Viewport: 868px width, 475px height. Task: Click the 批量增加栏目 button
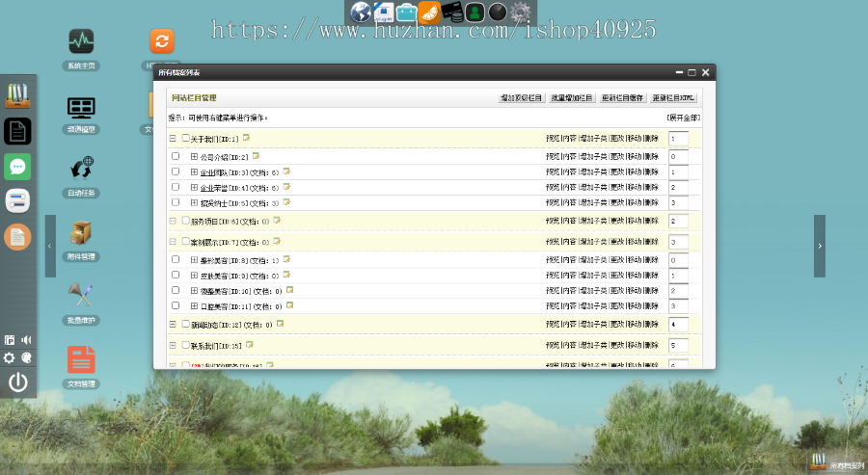pos(572,98)
